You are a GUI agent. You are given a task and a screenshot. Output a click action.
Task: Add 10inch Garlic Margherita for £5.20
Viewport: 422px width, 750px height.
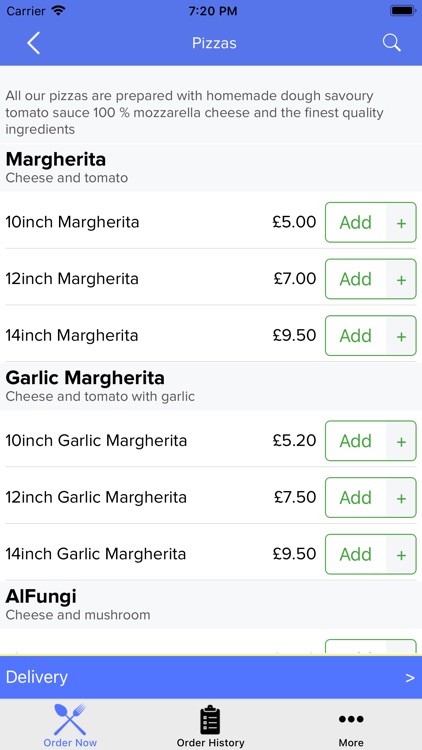(x=355, y=441)
